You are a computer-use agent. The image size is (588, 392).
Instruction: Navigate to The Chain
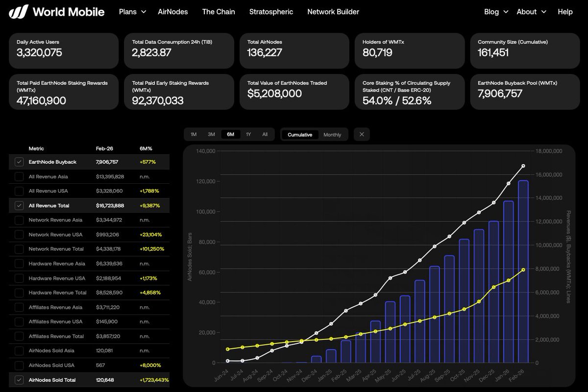pos(219,11)
